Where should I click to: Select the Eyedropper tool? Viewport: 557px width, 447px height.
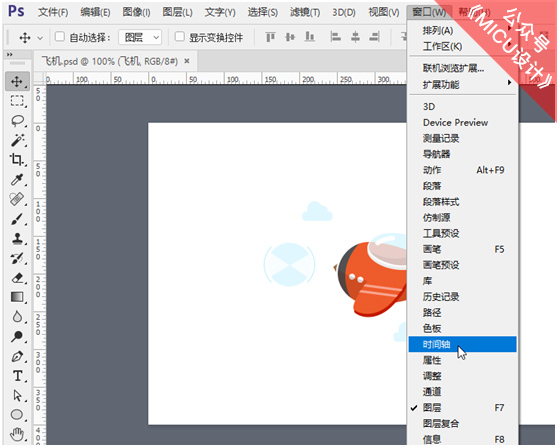pyautogui.click(x=17, y=179)
